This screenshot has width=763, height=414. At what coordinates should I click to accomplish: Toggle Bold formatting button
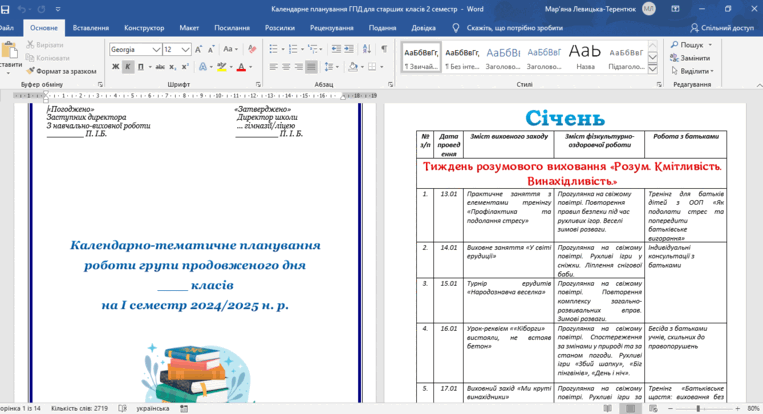point(115,67)
